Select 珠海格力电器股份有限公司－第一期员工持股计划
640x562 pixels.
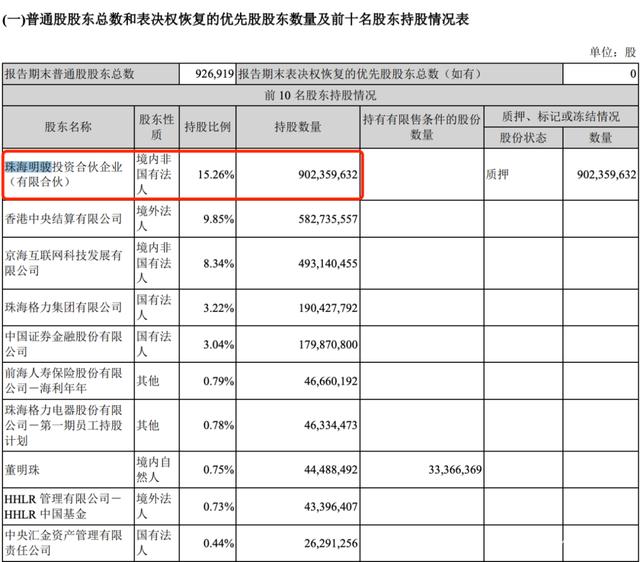[x=63, y=425]
